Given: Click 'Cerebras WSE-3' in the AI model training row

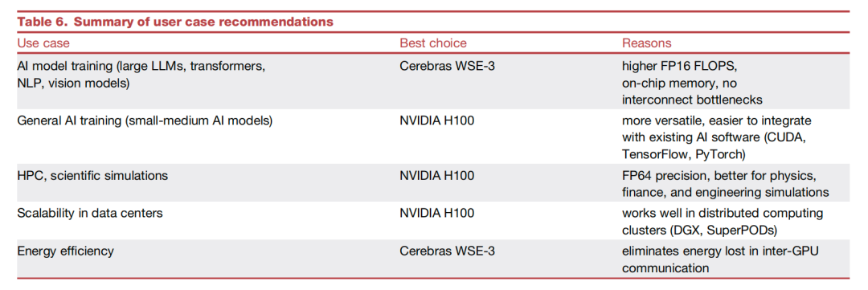Looking at the screenshot, I should coord(447,67).
